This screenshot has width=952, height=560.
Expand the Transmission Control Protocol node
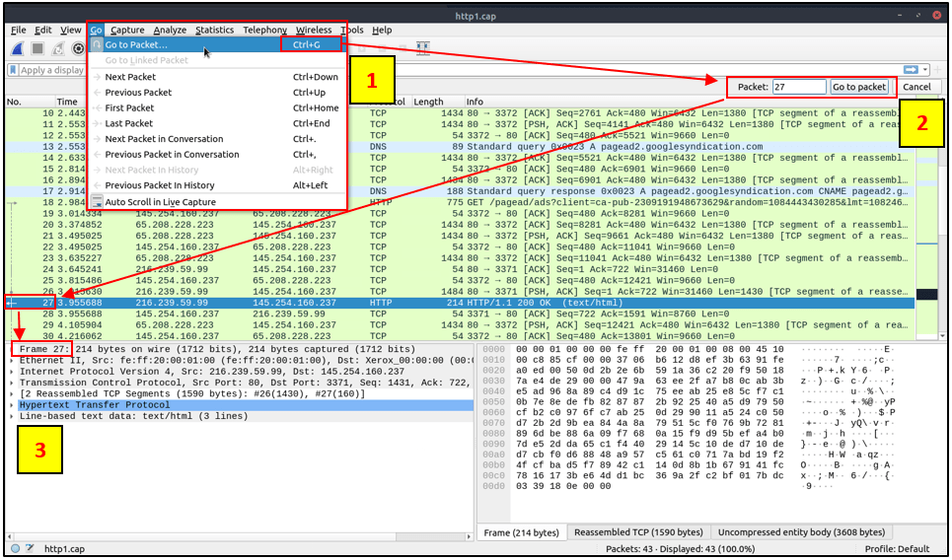[12, 383]
